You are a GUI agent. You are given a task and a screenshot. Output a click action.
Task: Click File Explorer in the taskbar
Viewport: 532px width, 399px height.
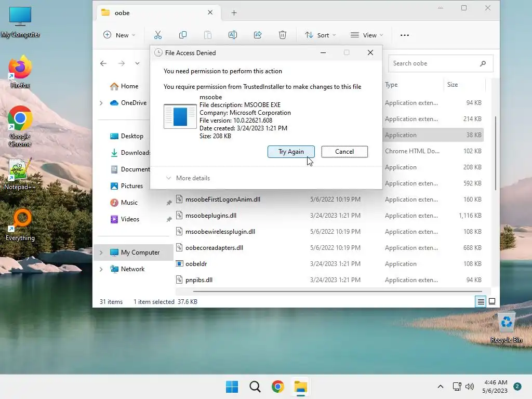(301, 387)
